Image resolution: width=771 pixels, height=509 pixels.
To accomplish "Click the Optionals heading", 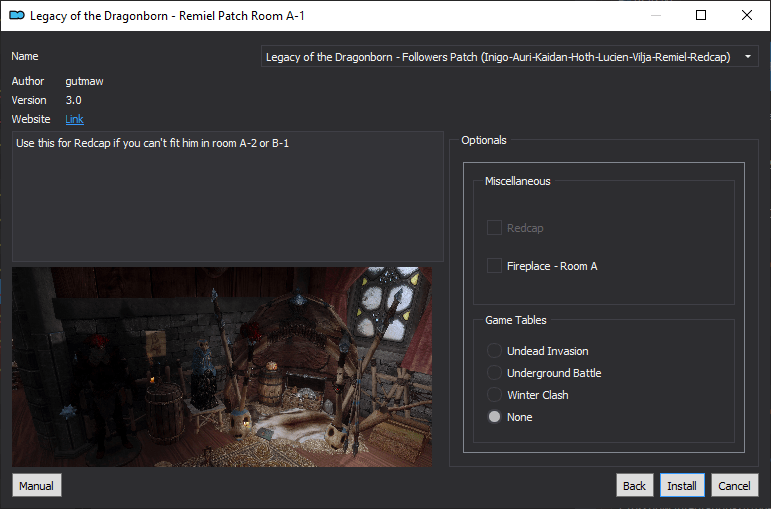I will [x=484, y=140].
